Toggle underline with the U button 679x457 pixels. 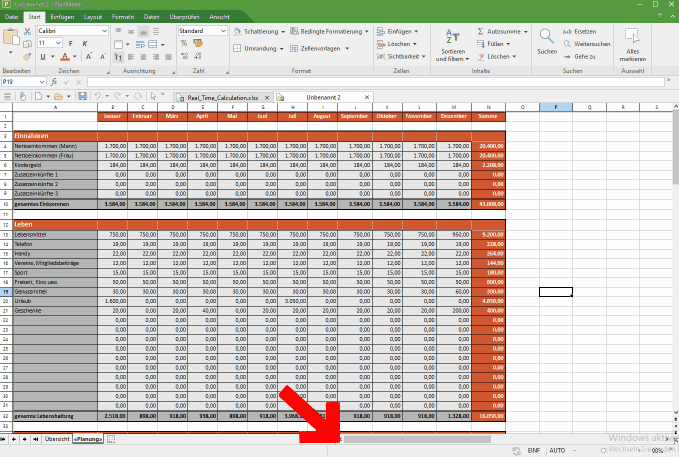coord(43,56)
